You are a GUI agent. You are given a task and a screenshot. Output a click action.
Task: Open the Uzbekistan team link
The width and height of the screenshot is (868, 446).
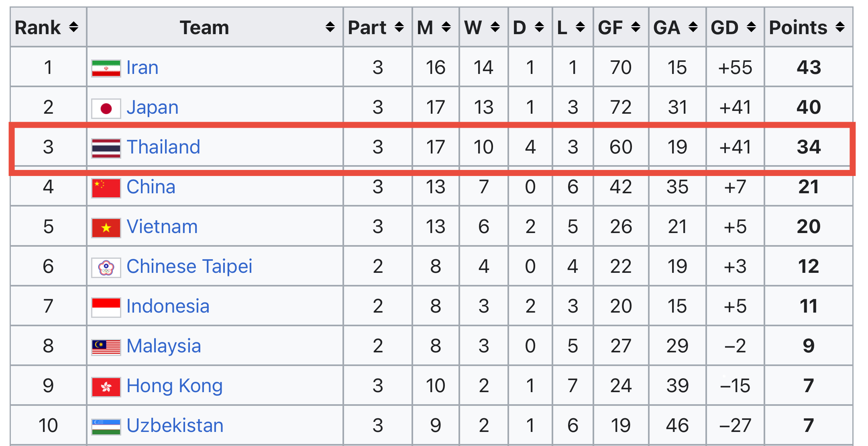pos(175,426)
